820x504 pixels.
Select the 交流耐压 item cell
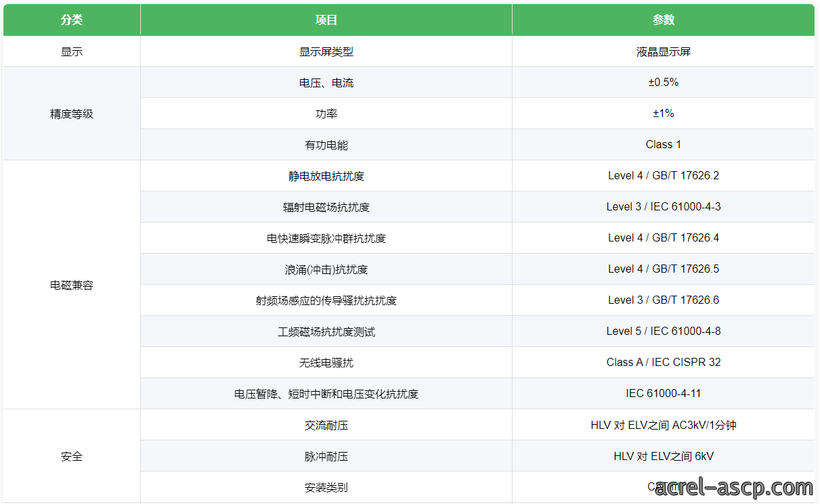point(326,425)
